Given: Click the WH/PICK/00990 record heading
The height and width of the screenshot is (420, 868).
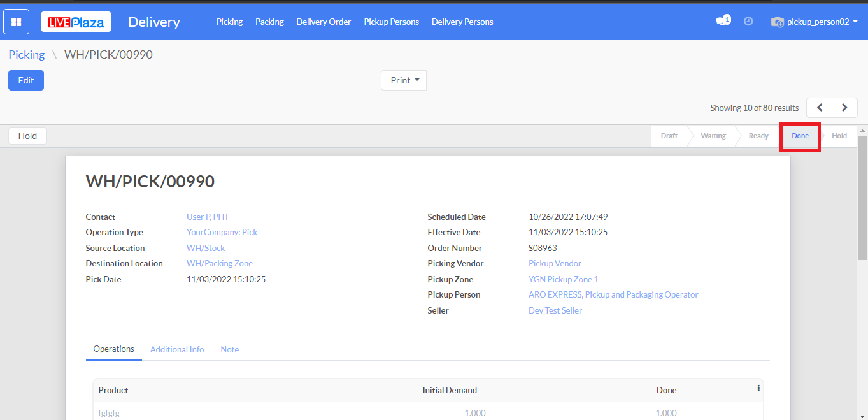Looking at the screenshot, I should (150, 182).
